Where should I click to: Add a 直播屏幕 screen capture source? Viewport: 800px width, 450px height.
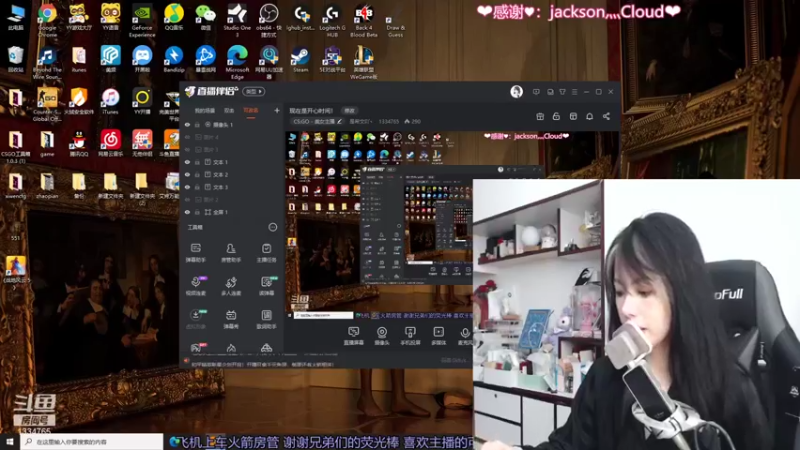[354, 336]
